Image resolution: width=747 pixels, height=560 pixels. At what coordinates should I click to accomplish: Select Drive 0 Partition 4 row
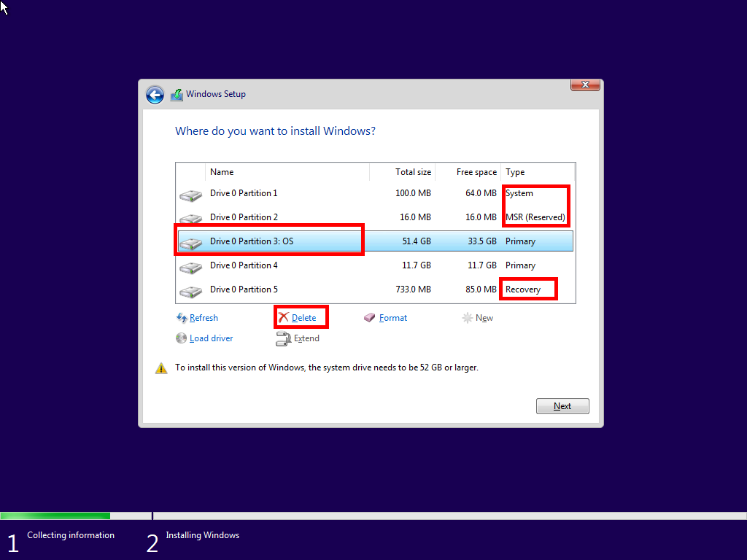[376, 265]
